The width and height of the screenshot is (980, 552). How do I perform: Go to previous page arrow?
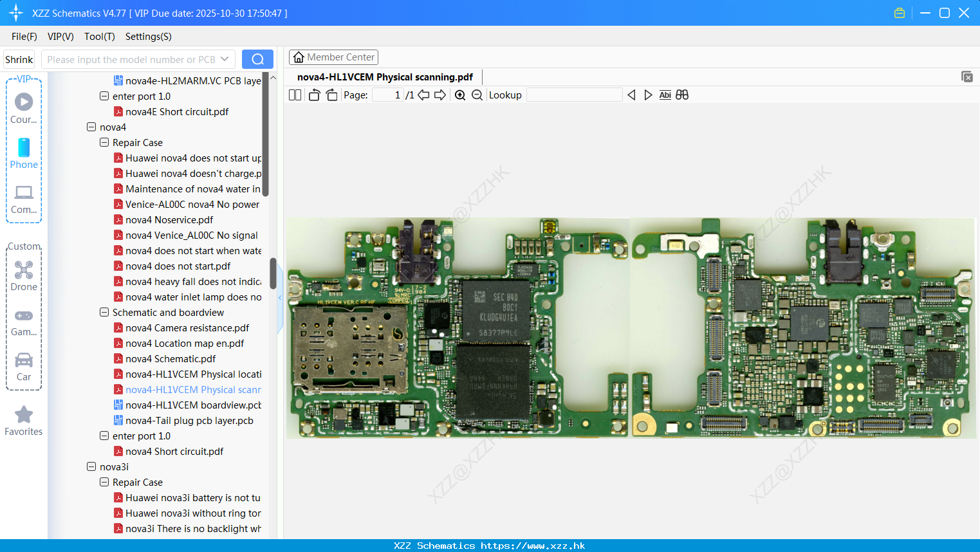pyautogui.click(x=423, y=95)
